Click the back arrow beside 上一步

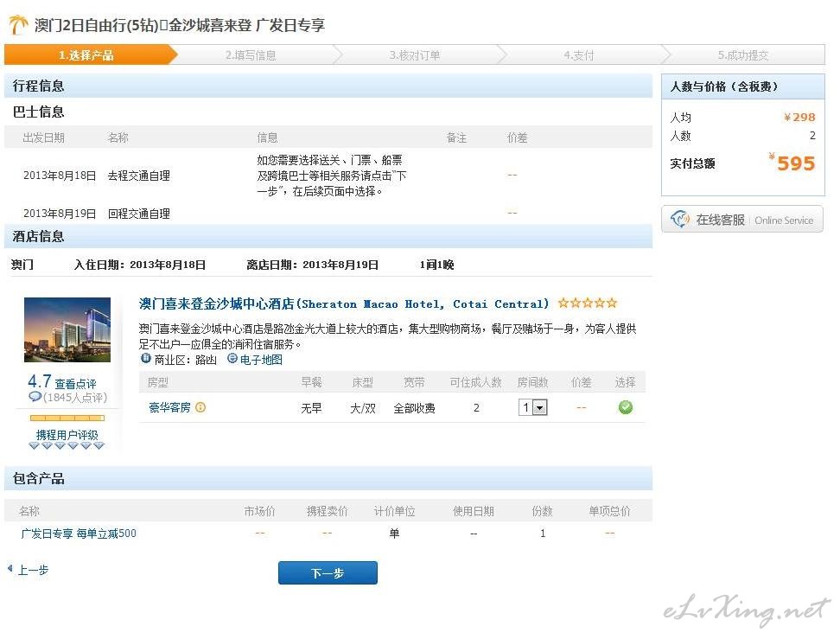click(10, 569)
